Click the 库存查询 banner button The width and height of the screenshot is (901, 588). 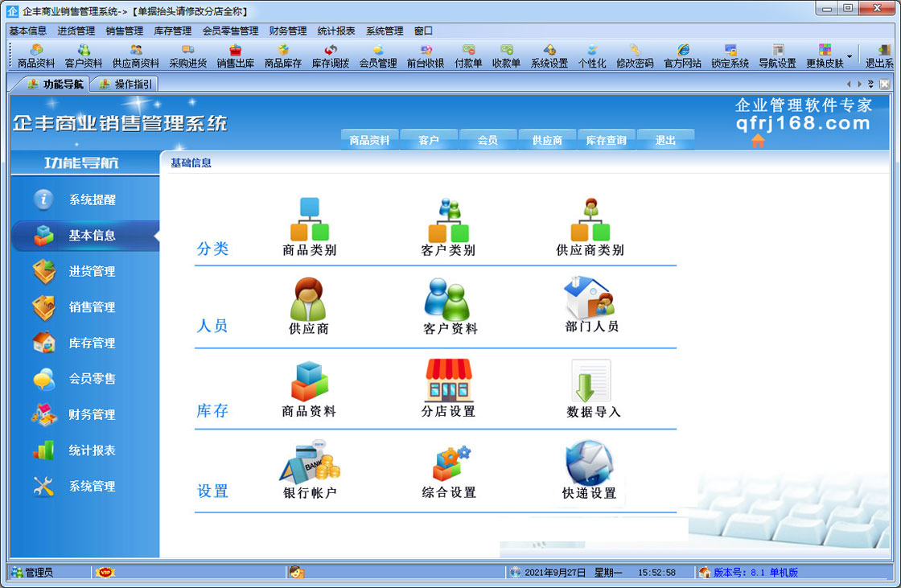(606, 140)
